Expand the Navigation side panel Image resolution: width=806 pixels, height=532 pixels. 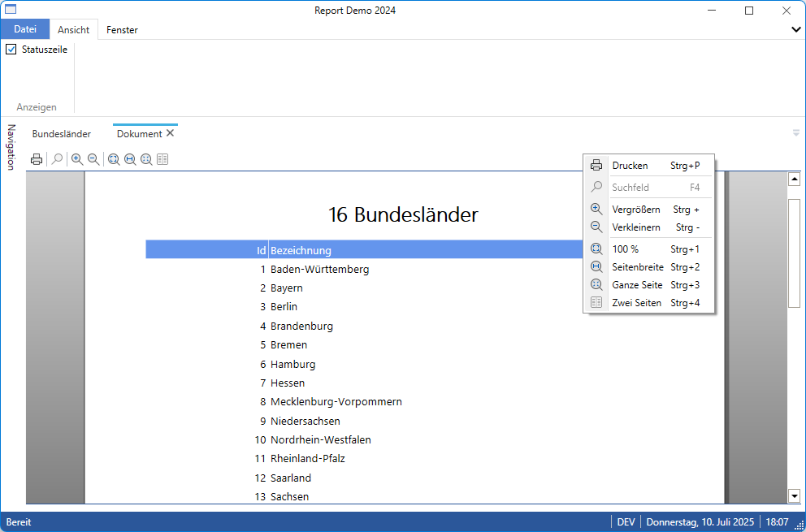click(11, 147)
